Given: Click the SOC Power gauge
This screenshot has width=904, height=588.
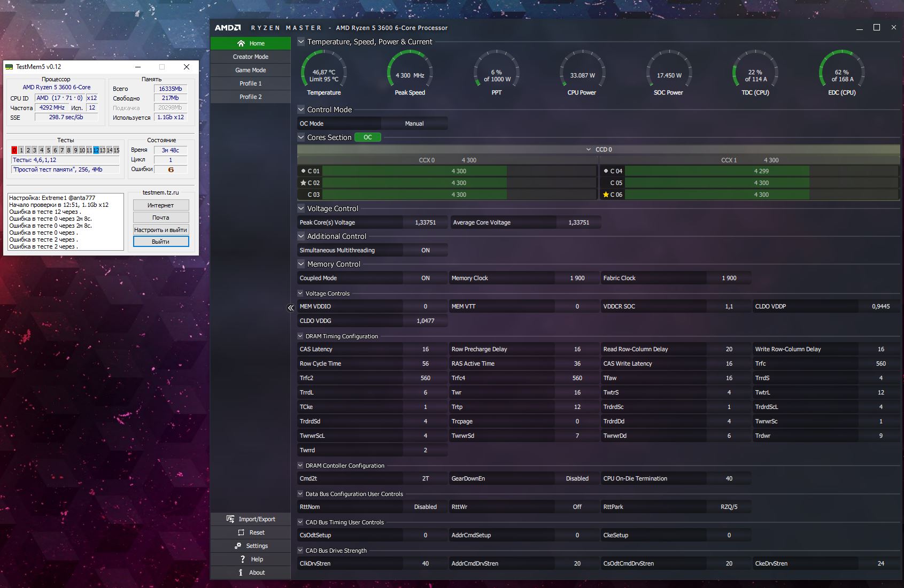Looking at the screenshot, I should point(669,73).
